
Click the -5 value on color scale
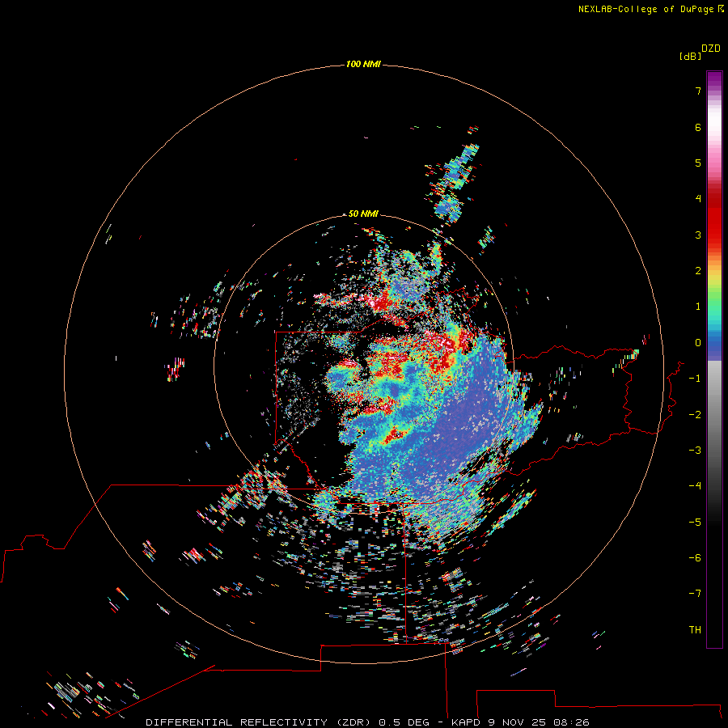(695, 523)
